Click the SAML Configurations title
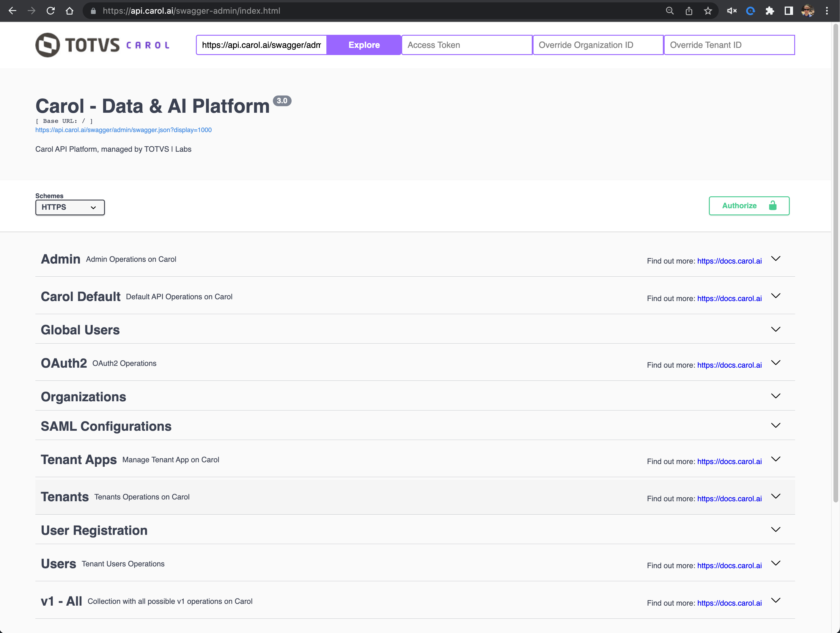 coord(106,426)
